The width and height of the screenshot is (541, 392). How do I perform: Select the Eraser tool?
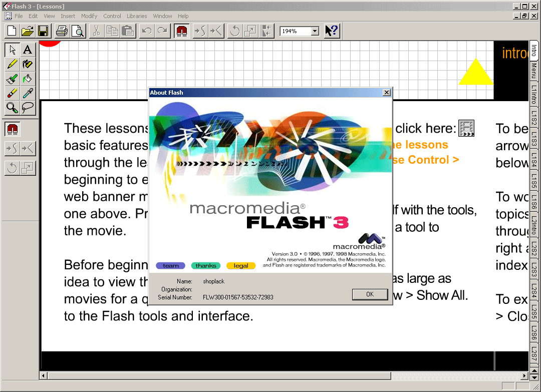pos(13,94)
